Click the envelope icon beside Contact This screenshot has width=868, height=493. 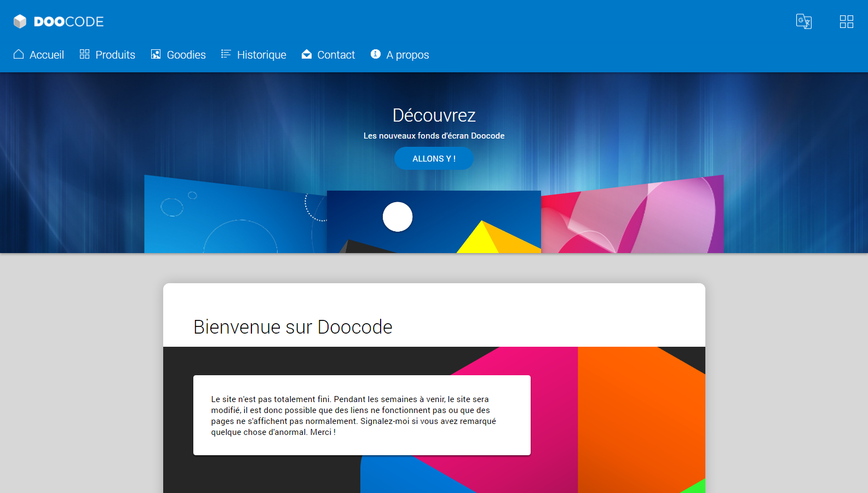pos(307,54)
